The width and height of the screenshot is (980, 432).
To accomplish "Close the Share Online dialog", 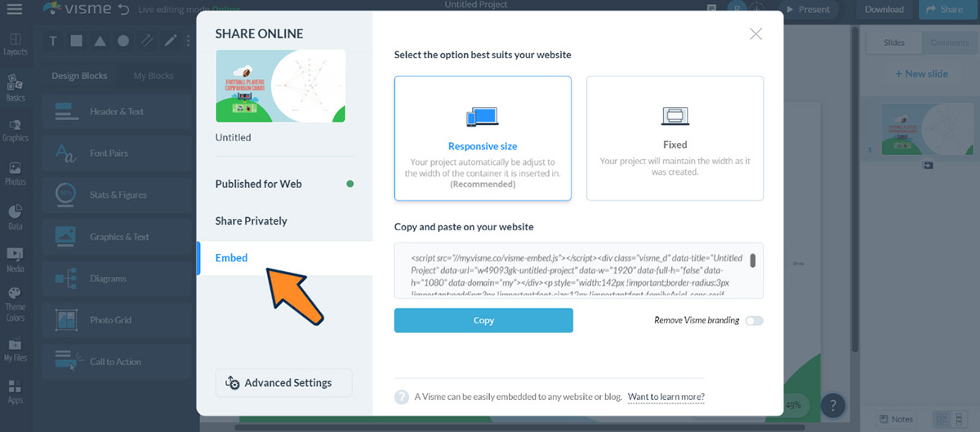I will [x=755, y=33].
